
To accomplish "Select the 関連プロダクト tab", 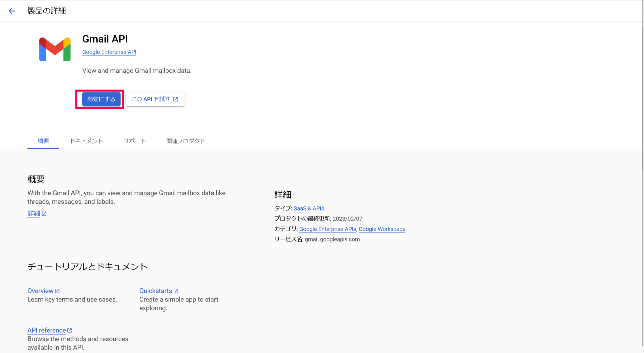I will click(x=186, y=141).
